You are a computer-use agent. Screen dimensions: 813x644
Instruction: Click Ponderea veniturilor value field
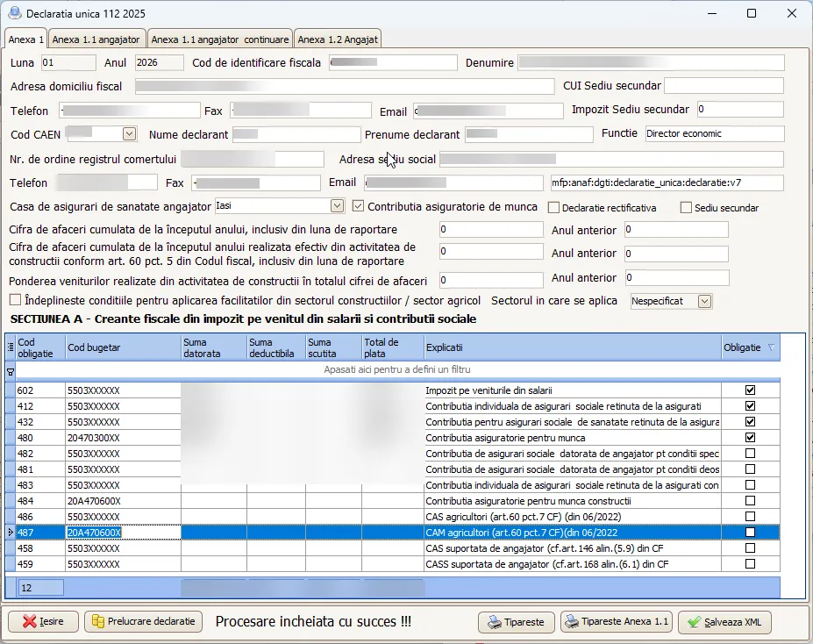pyautogui.click(x=491, y=280)
